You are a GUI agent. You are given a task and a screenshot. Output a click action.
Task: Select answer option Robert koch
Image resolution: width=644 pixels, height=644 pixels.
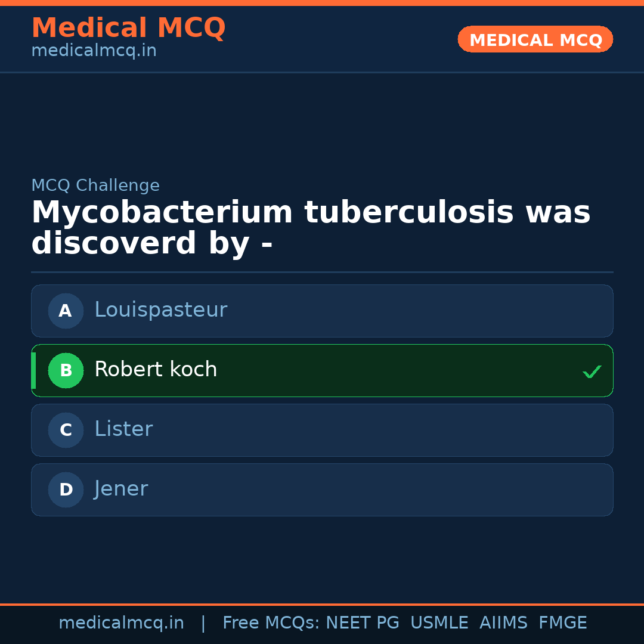coord(322,370)
